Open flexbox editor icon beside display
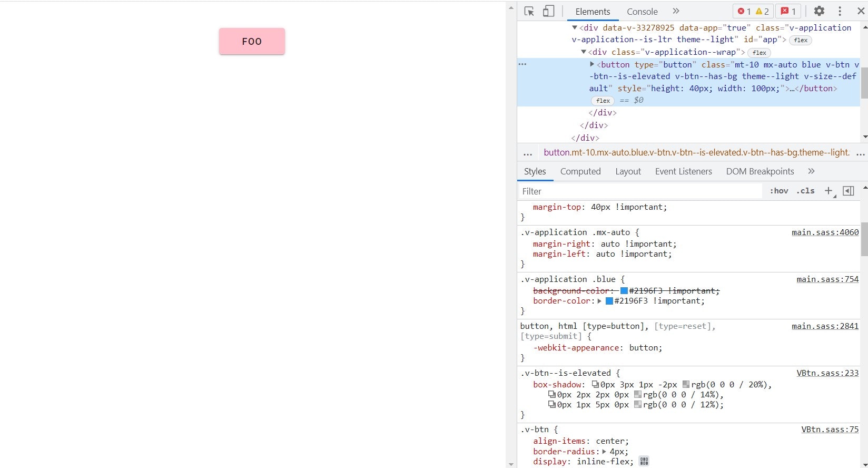The width and height of the screenshot is (868, 468). pyautogui.click(x=644, y=461)
